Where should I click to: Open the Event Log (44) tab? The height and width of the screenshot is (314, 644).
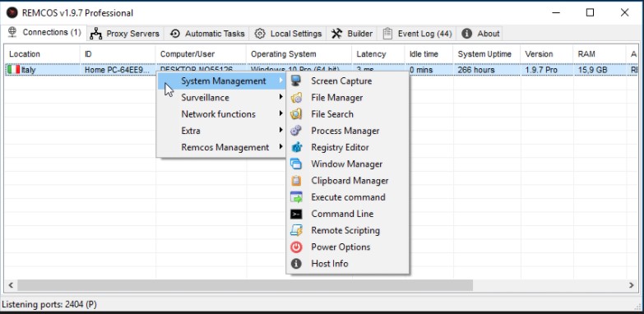click(417, 34)
